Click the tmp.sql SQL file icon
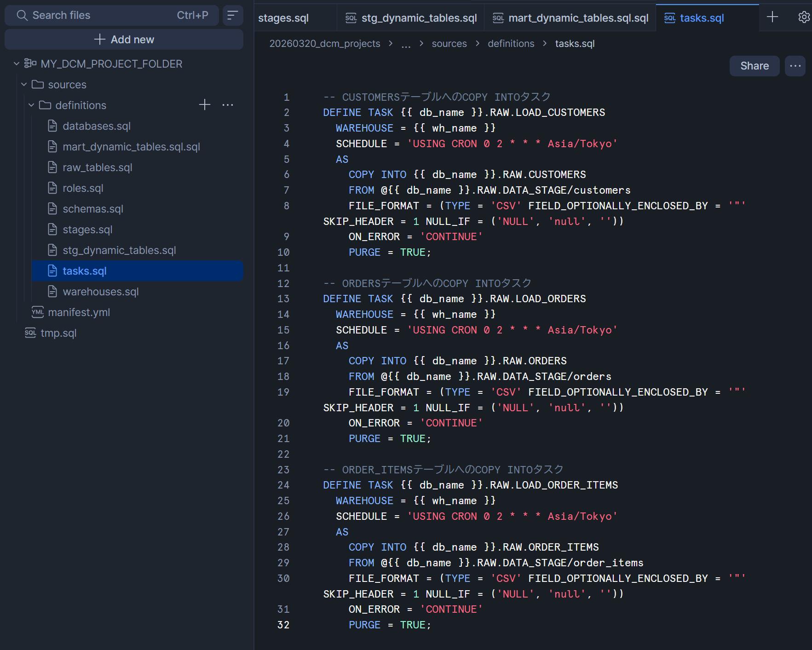 point(30,333)
